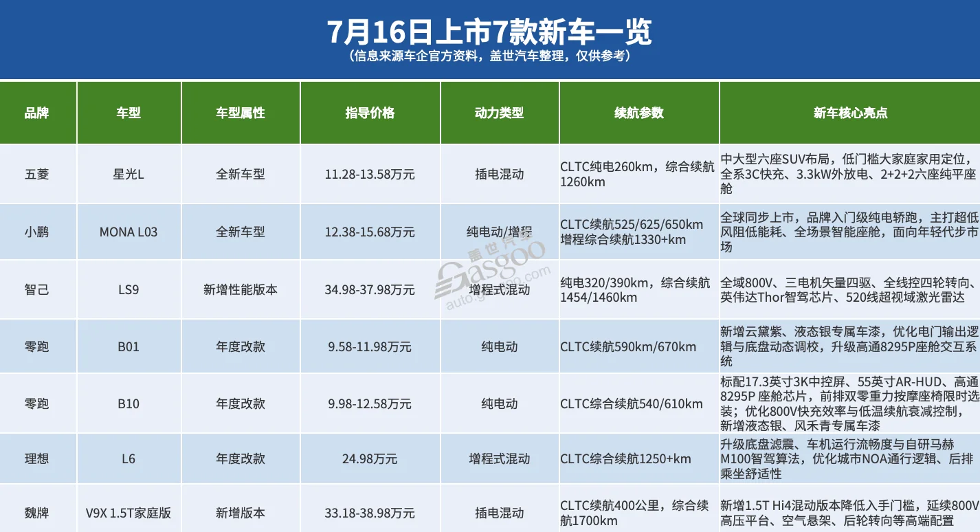Image resolution: width=980 pixels, height=532 pixels.
Task: Select the 动力类型 column header
Action: coord(500,113)
